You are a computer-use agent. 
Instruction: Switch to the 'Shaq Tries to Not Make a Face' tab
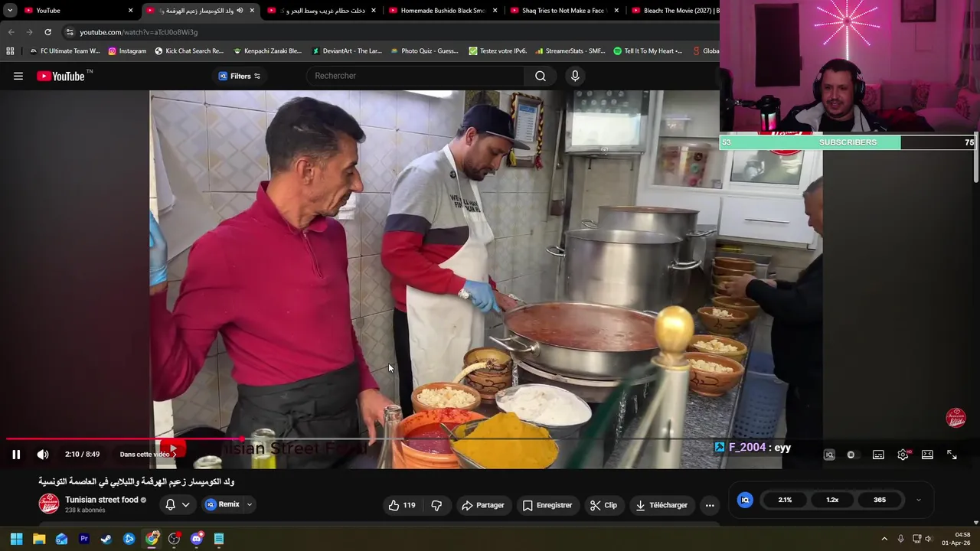pos(563,11)
